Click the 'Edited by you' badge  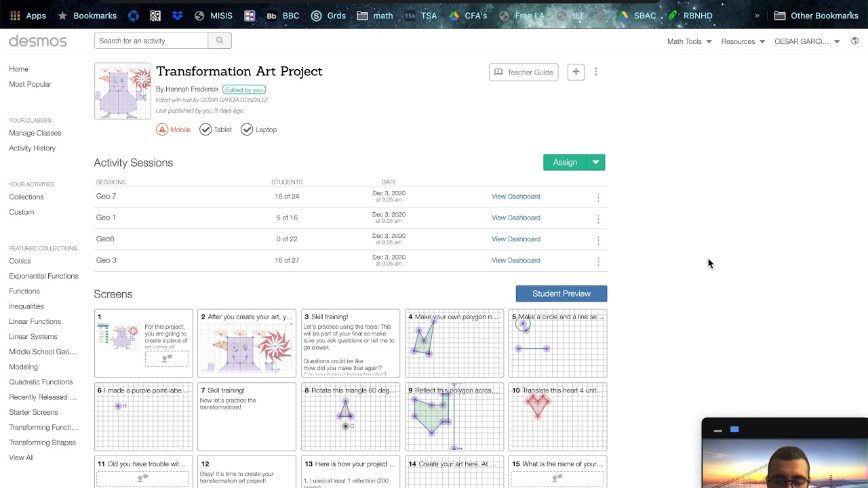pyautogui.click(x=244, y=89)
